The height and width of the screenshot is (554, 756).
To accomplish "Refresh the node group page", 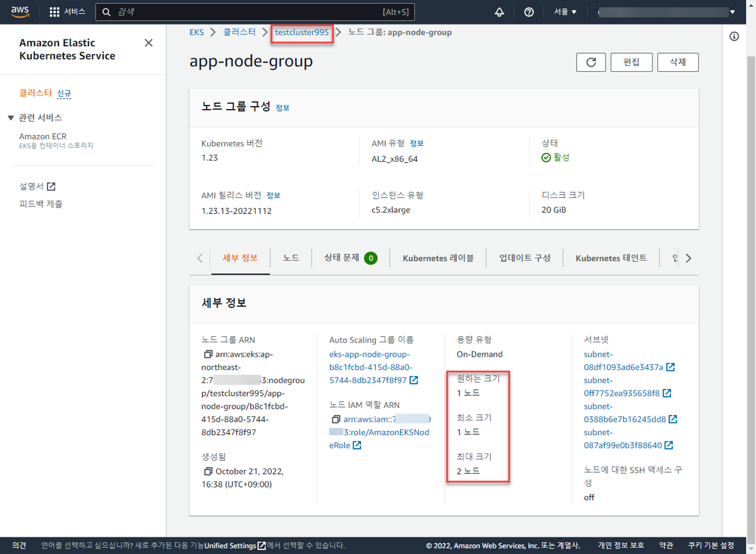I will pyautogui.click(x=591, y=62).
